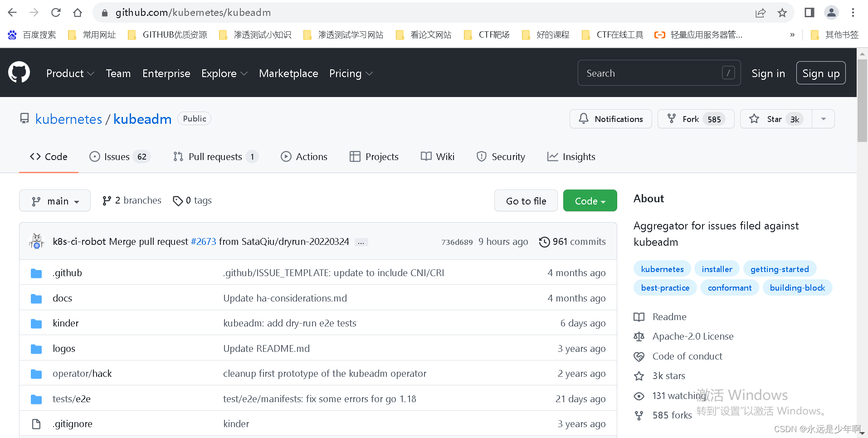Open Marketplace in the top navigation
The width and height of the screenshot is (868, 438).
[x=288, y=73]
